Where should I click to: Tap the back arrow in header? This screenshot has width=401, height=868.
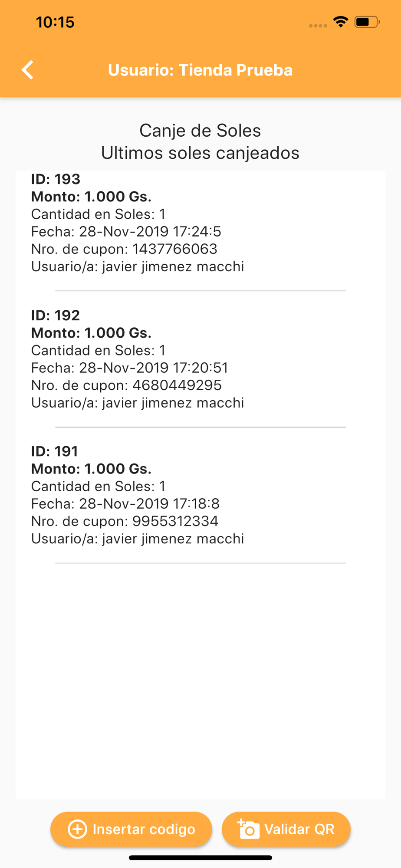(28, 70)
